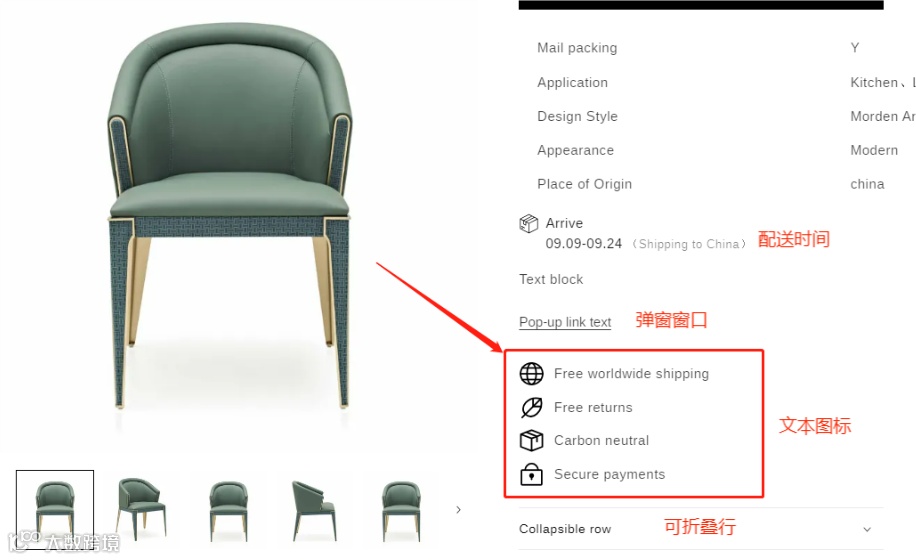Click the main green chair product image
The width and height of the screenshot is (916, 560).
(230, 216)
